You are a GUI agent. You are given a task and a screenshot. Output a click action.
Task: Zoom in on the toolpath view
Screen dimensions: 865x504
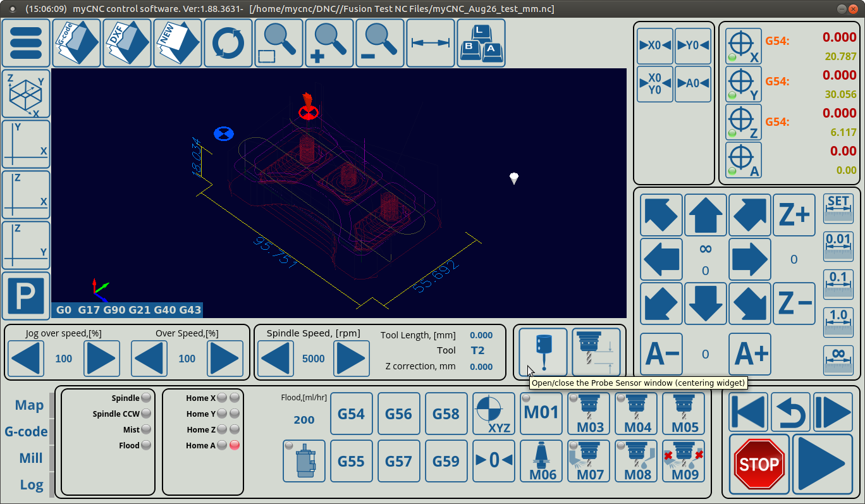[x=329, y=43]
